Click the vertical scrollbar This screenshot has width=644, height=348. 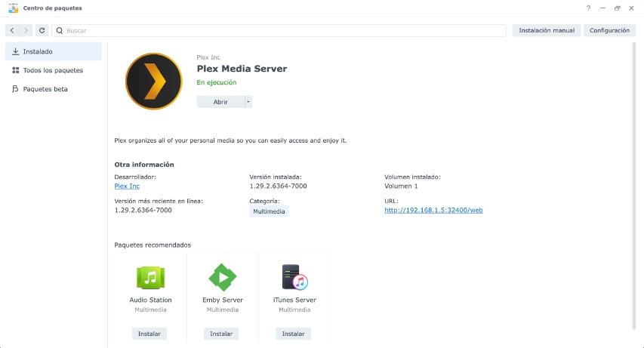pyautogui.click(x=633, y=186)
